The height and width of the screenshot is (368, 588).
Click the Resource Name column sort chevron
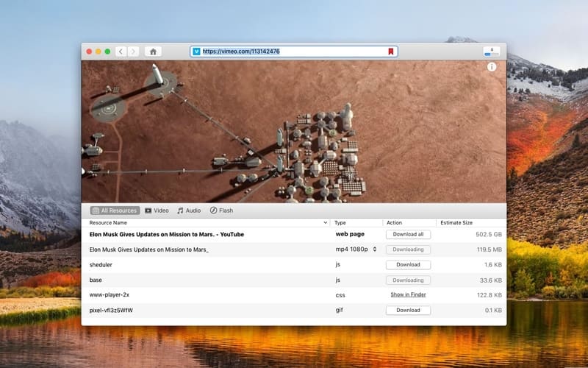(x=325, y=222)
